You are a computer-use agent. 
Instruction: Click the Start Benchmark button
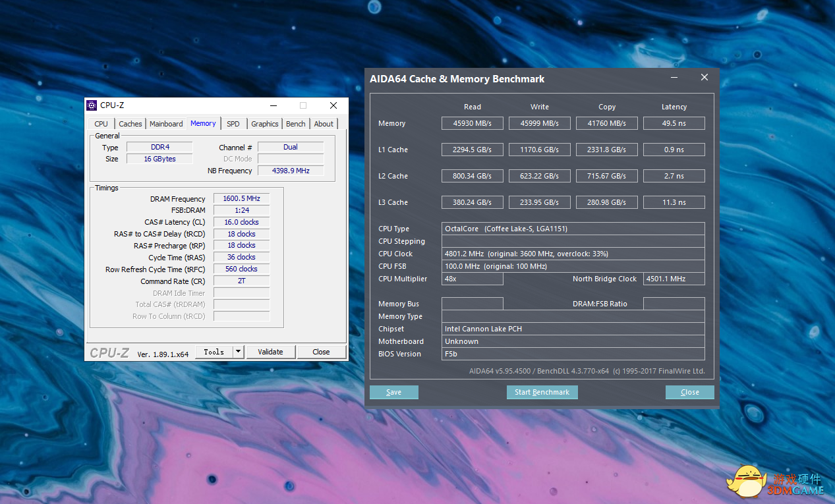point(542,392)
